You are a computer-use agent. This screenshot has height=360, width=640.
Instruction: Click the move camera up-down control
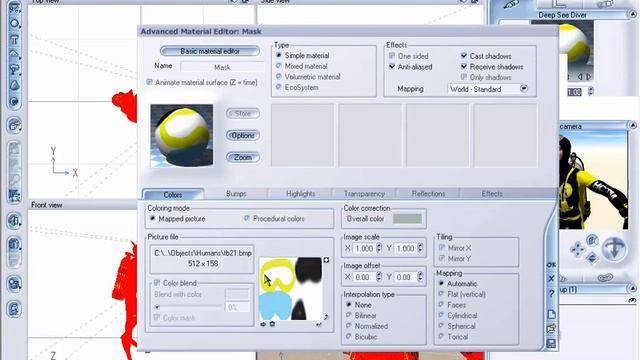click(x=592, y=258)
